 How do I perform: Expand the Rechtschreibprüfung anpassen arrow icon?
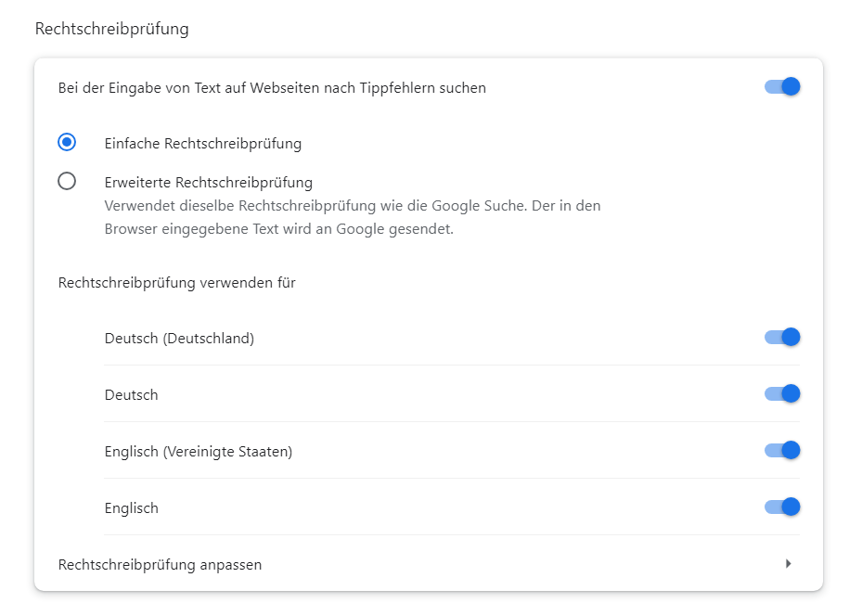pyautogui.click(x=789, y=563)
